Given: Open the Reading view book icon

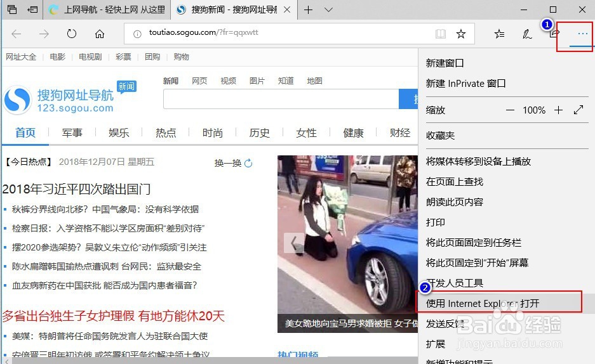Looking at the screenshot, I should click(441, 34).
